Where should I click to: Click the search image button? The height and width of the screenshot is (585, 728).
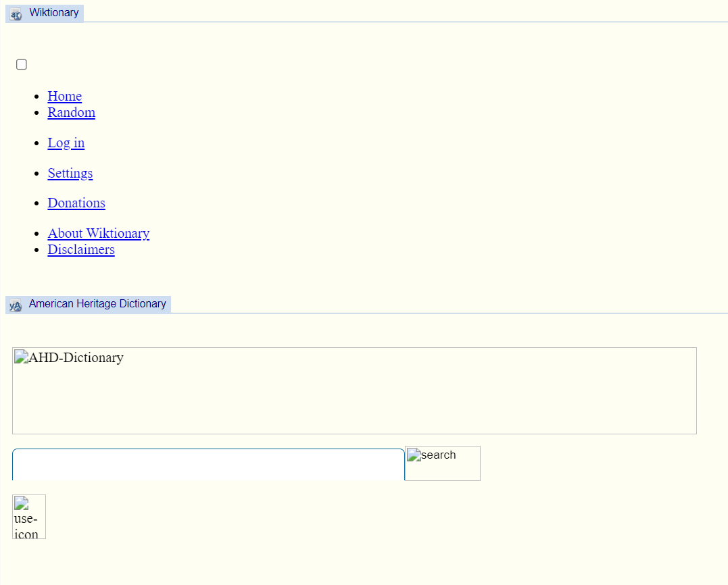(443, 463)
